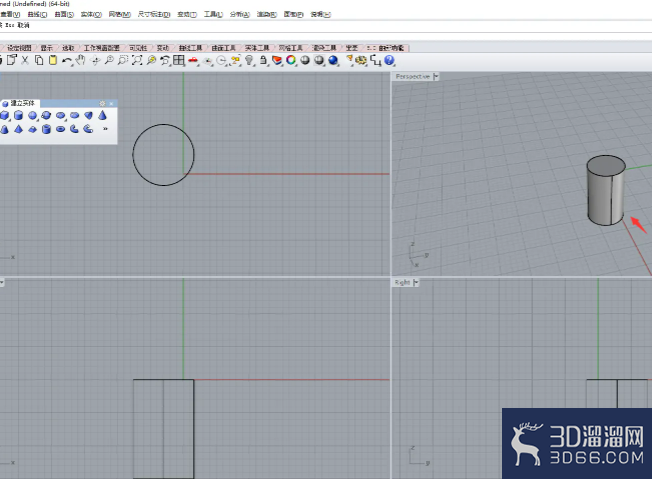Click the four-viewport layout icon
The image size is (652, 479).
[179, 60]
